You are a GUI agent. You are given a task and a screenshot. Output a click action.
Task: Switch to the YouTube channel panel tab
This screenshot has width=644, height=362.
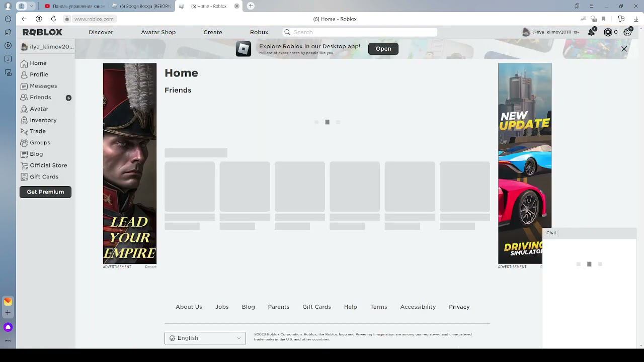[x=74, y=6]
